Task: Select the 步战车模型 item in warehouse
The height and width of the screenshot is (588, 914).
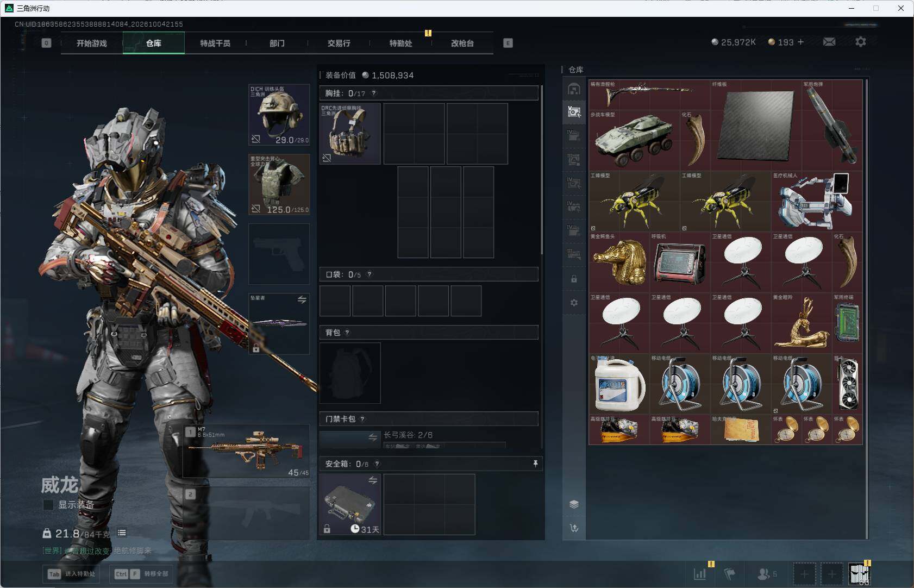Action: point(634,140)
